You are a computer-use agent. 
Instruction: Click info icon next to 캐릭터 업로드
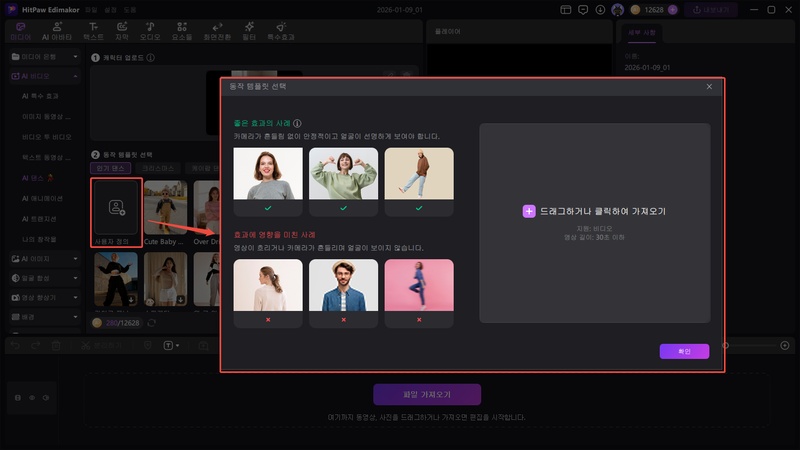click(x=151, y=58)
